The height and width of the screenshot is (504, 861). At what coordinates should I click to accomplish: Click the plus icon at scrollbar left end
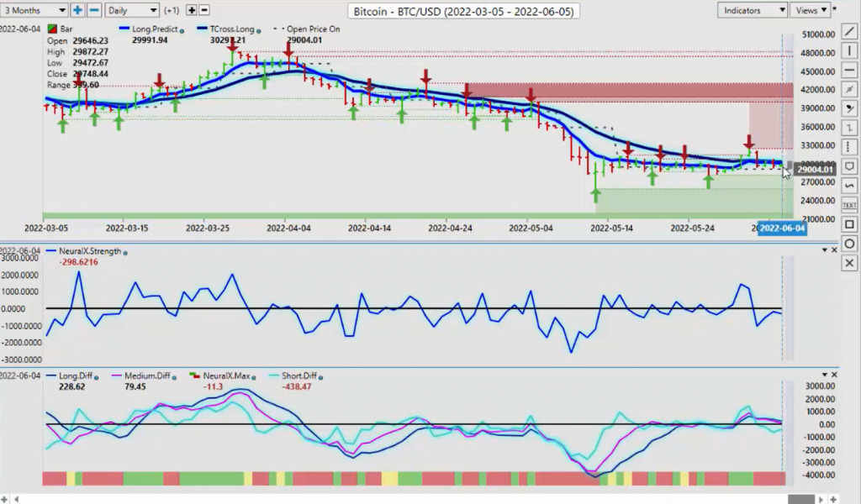click(x=4, y=499)
